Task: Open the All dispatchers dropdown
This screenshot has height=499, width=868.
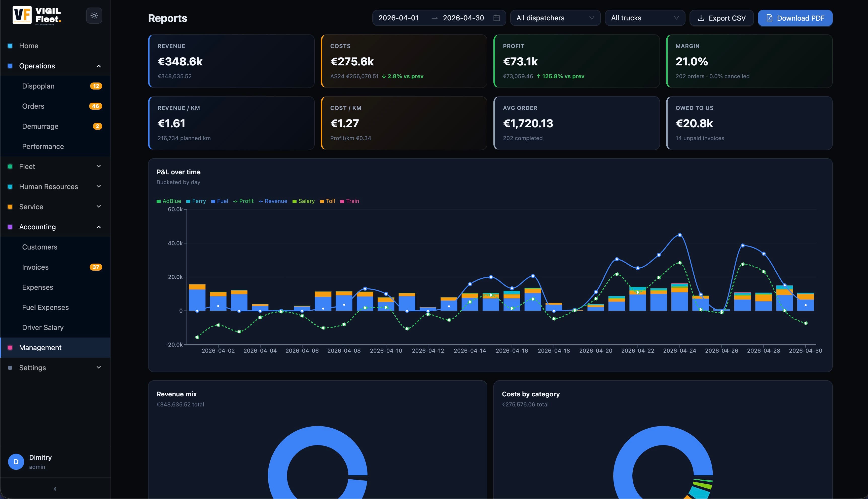Action: 555,18
